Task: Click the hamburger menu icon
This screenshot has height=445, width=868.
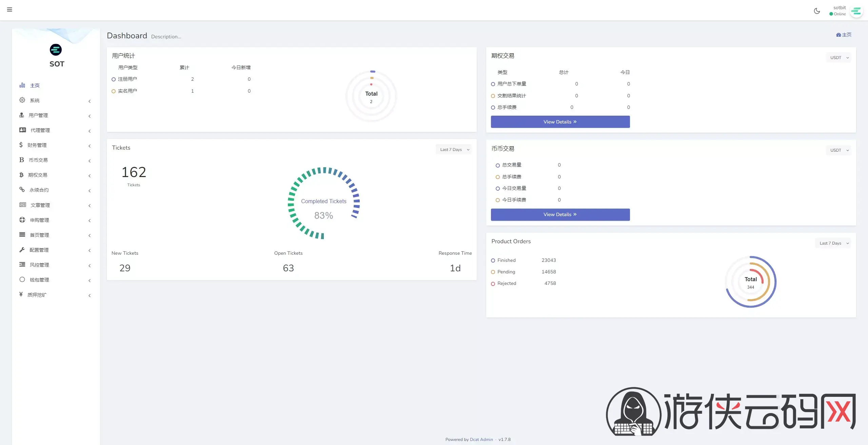Action: pos(9,9)
